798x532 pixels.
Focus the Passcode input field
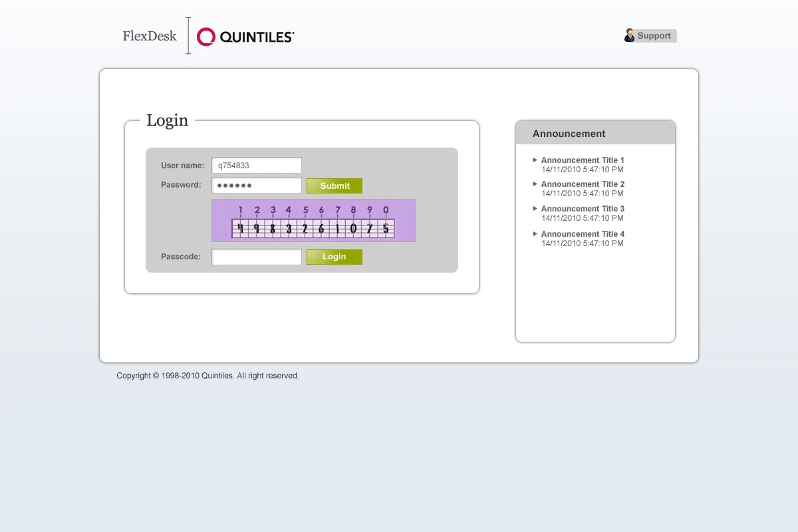(257, 257)
